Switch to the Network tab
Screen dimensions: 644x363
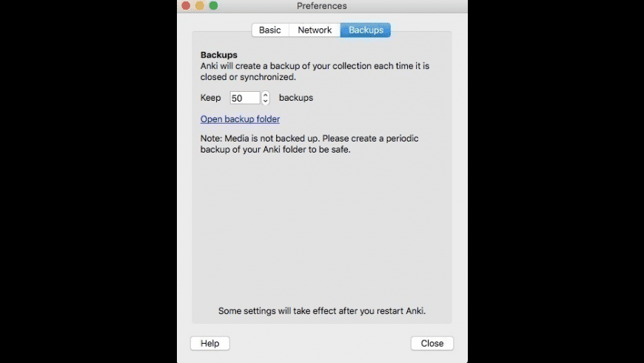(x=315, y=30)
